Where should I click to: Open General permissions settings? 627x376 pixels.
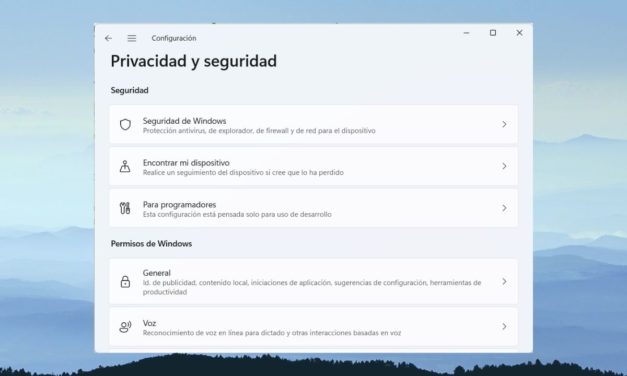point(314,282)
